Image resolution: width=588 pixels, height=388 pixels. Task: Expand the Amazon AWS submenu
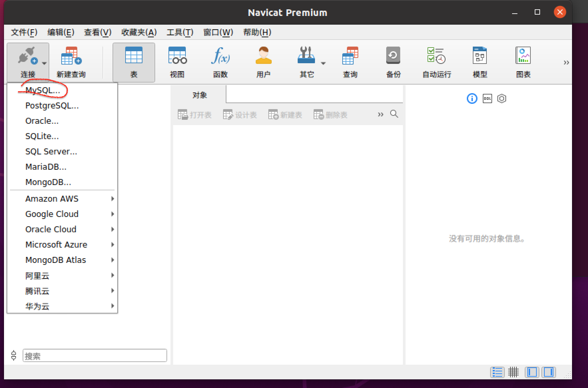click(62, 199)
